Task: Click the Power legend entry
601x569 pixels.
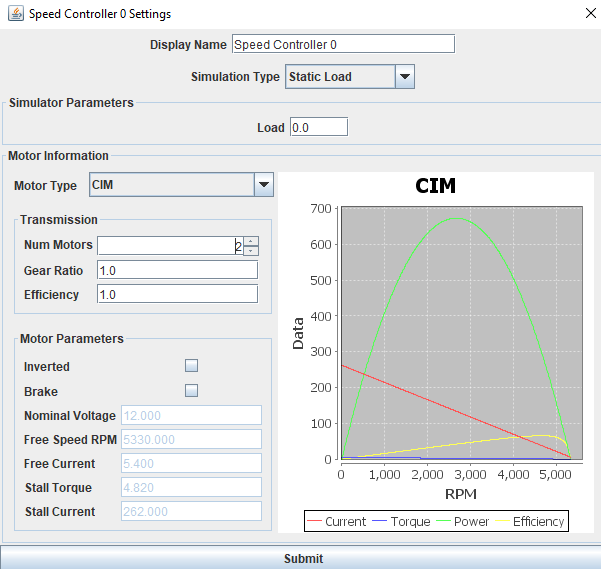Action: click(x=463, y=521)
